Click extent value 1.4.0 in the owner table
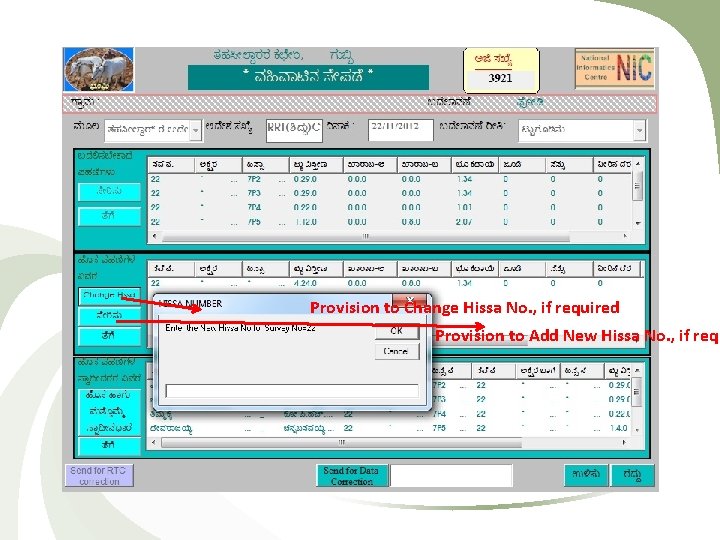The width and height of the screenshot is (720, 540). 619,428
